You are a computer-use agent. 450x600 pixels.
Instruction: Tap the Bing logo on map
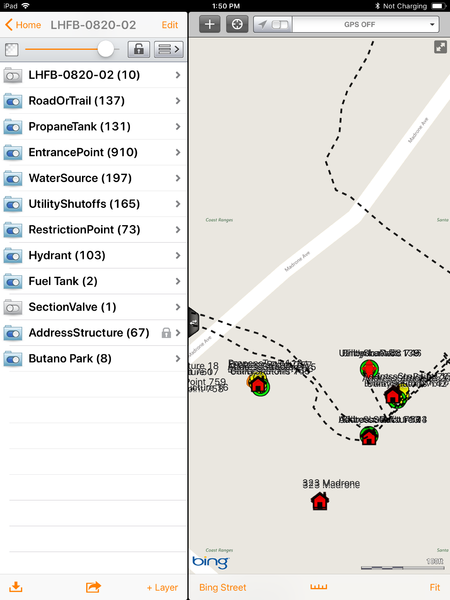(x=210, y=562)
